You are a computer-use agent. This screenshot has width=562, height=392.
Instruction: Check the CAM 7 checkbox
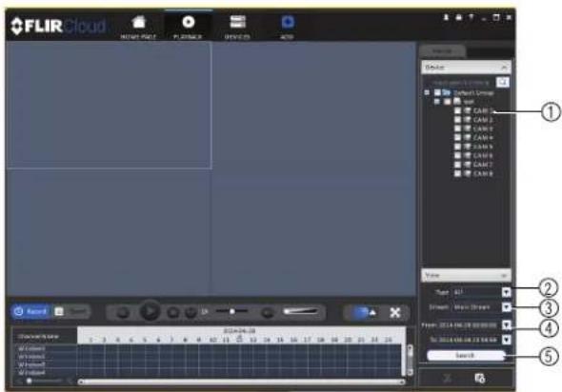[457, 165]
